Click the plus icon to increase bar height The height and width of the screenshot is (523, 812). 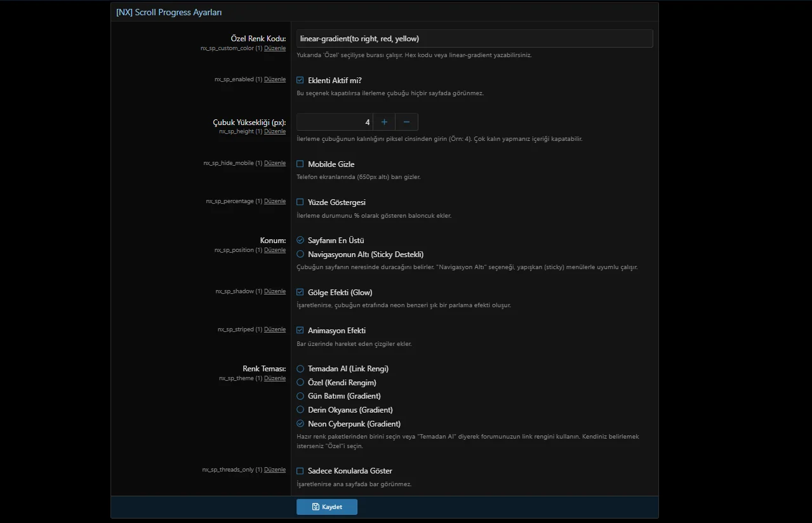(384, 122)
